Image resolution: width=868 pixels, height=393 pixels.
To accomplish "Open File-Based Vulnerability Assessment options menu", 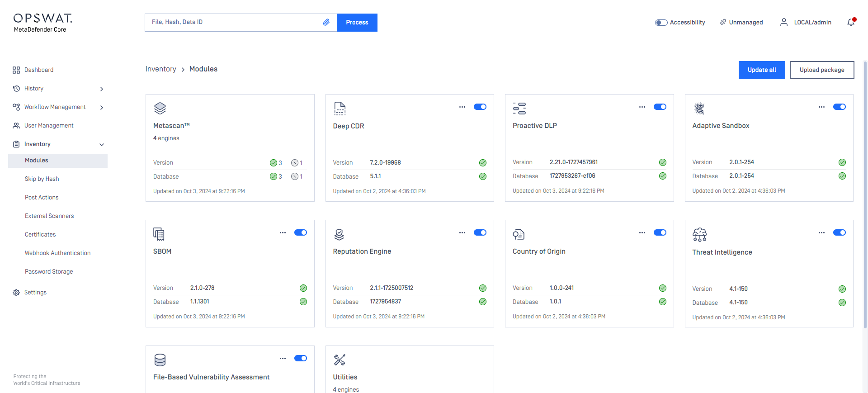I will [x=283, y=359].
